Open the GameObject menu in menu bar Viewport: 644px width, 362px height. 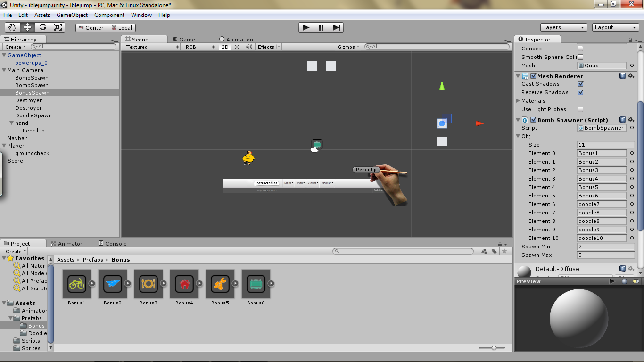pos(72,15)
